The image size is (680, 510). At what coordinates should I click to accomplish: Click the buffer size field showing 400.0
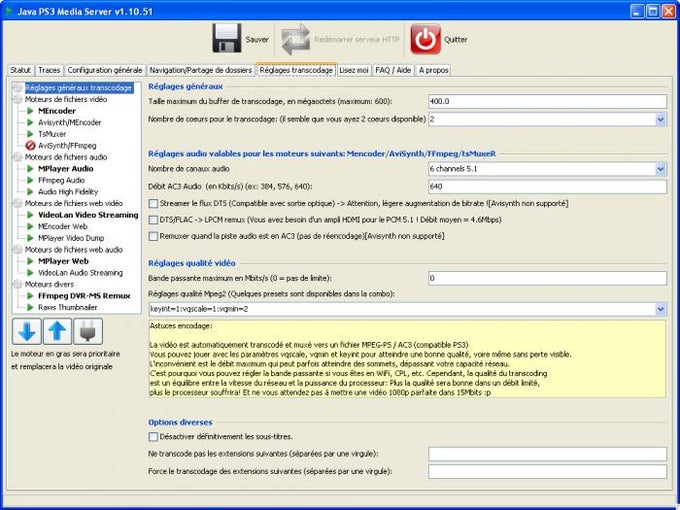[547, 101]
